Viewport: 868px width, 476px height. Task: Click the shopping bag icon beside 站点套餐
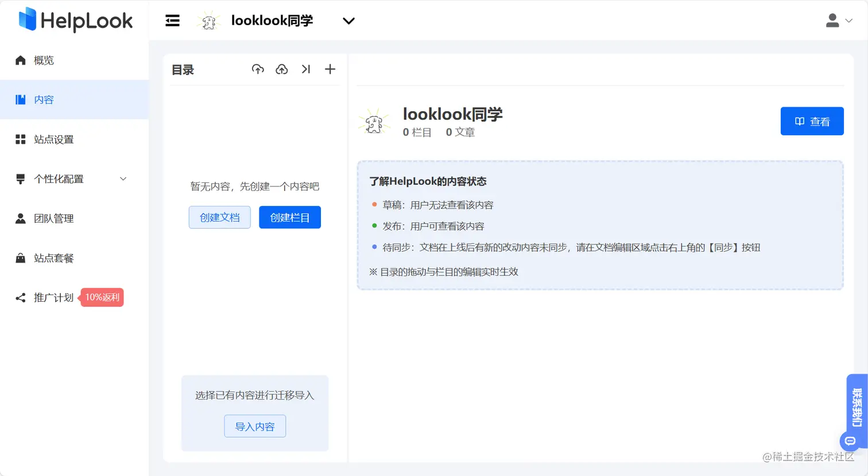[21, 258]
